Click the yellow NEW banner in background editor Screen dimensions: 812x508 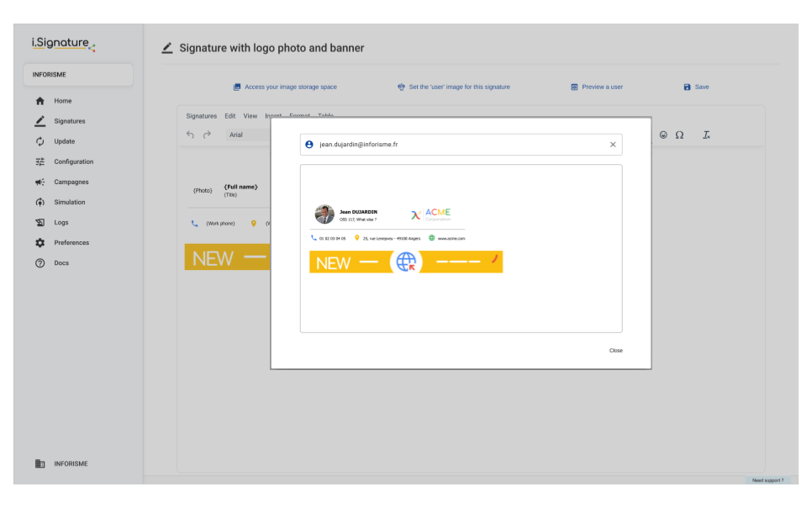coord(227,257)
